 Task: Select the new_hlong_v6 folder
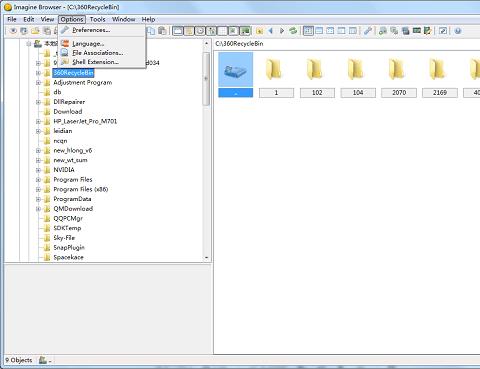pos(73,150)
